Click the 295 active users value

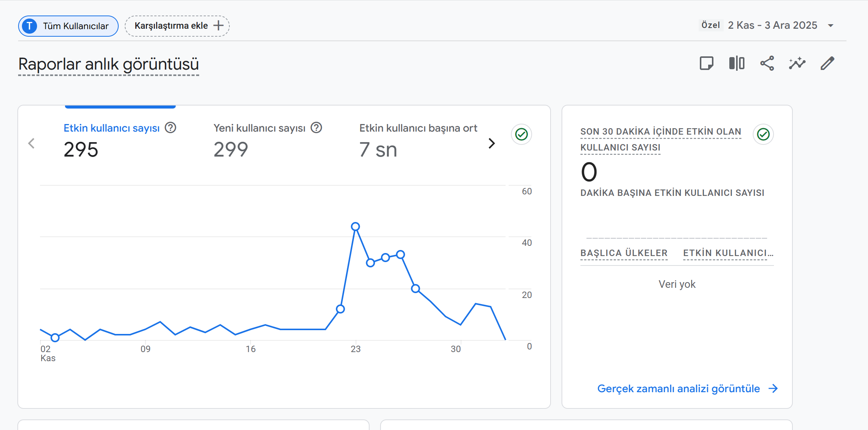(81, 149)
